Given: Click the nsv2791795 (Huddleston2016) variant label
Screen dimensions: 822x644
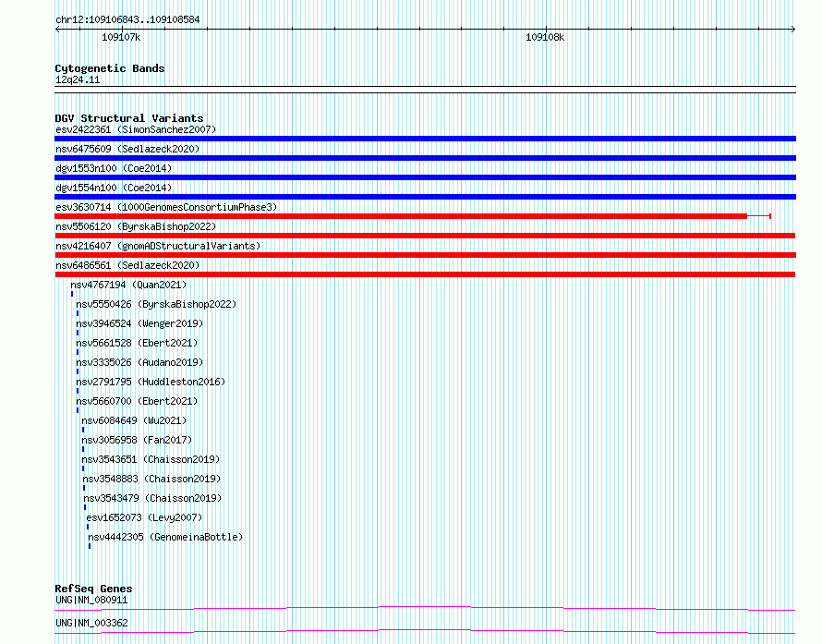Looking at the screenshot, I should tap(151, 382).
